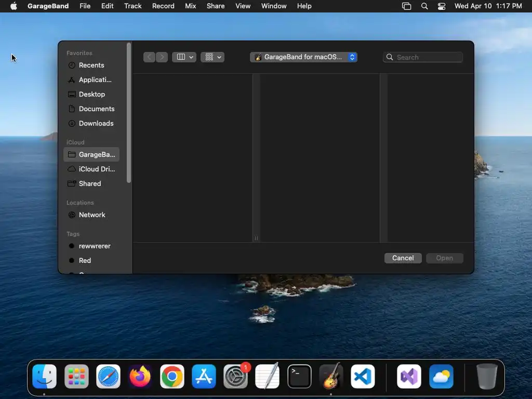Open the GarageBand application menu
Image resolution: width=532 pixels, height=399 pixels.
pos(48,6)
